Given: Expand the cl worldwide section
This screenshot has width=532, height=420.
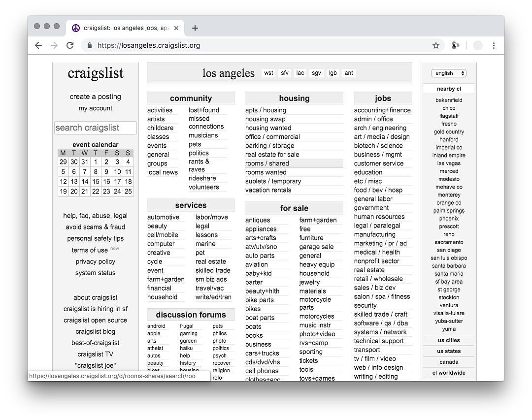Looking at the screenshot, I should (449, 373).
